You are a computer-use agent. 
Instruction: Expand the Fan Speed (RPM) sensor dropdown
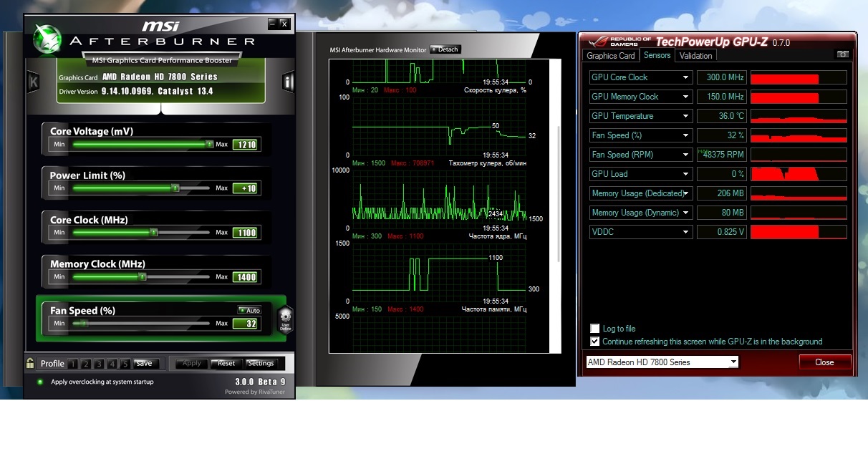click(x=685, y=155)
